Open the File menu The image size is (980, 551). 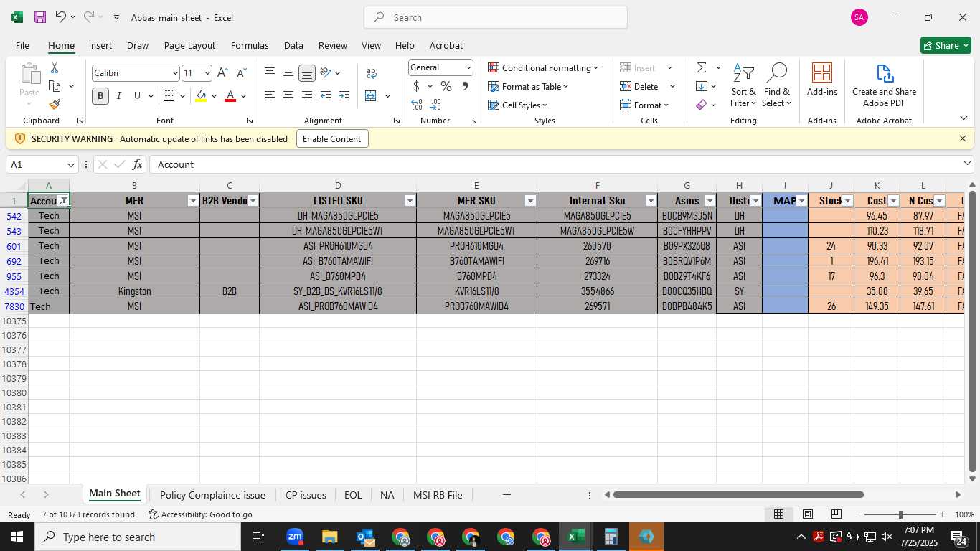click(22, 45)
